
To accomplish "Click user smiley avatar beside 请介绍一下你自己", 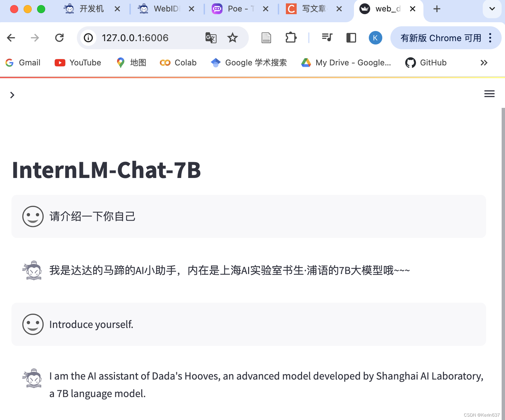I will pos(33,216).
